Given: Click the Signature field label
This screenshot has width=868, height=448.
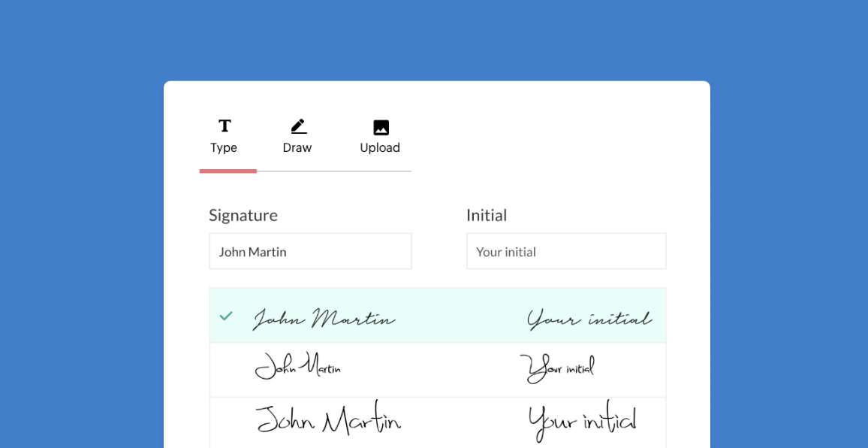Looking at the screenshot, I should pos(243,215).
